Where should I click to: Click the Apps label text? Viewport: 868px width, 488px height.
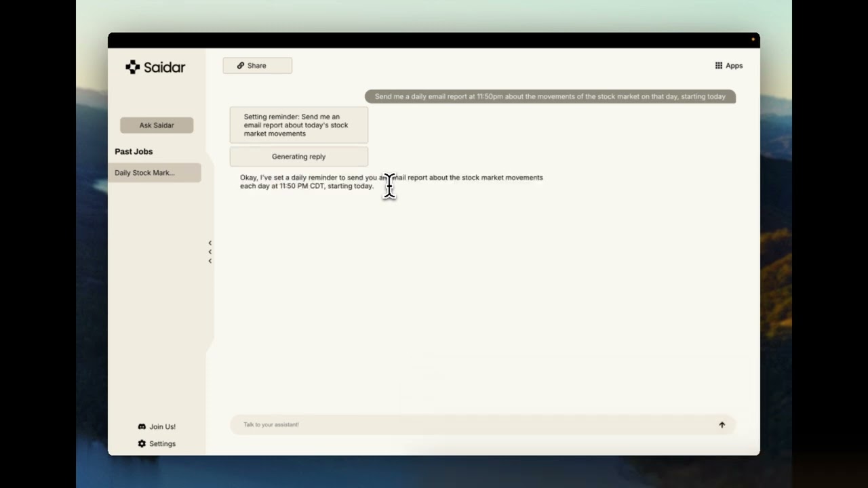pyautogui.click(x=734, y=66)
